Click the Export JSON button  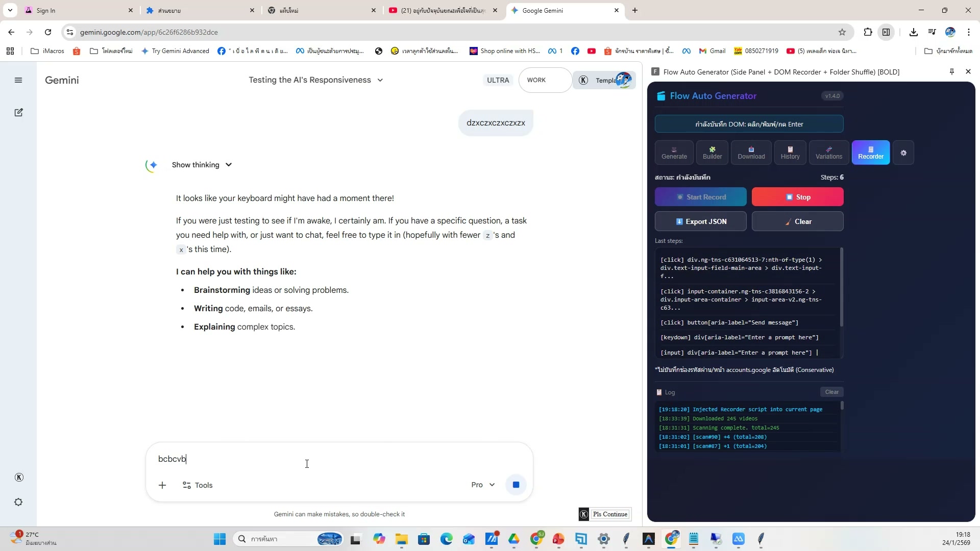700,221
